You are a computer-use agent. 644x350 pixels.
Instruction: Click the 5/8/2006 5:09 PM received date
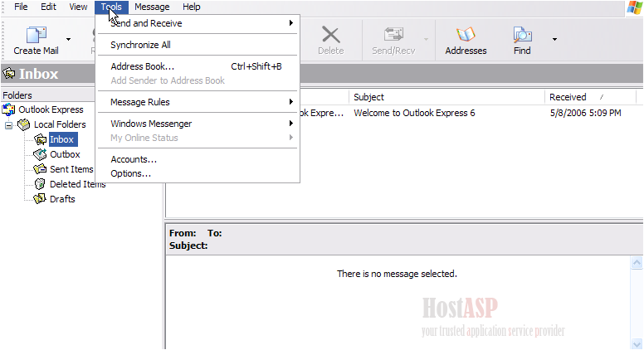(x=586, y=113)
